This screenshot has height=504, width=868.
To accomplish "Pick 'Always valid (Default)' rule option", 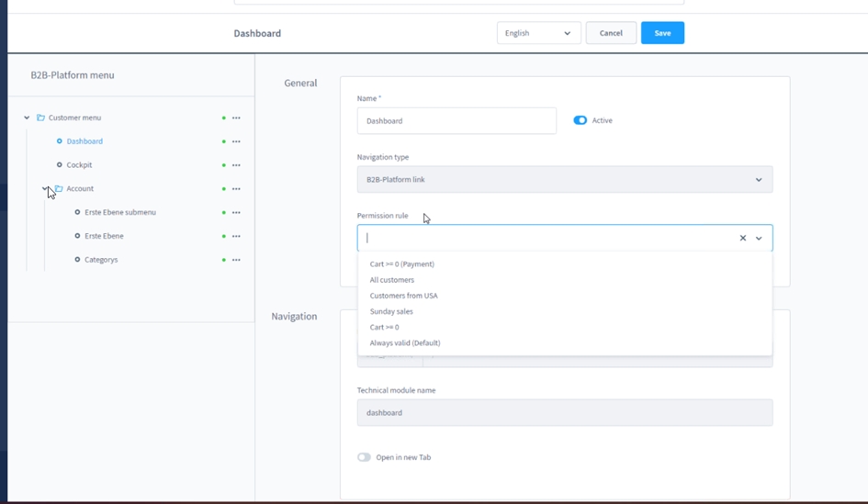I will click(405, 343).
